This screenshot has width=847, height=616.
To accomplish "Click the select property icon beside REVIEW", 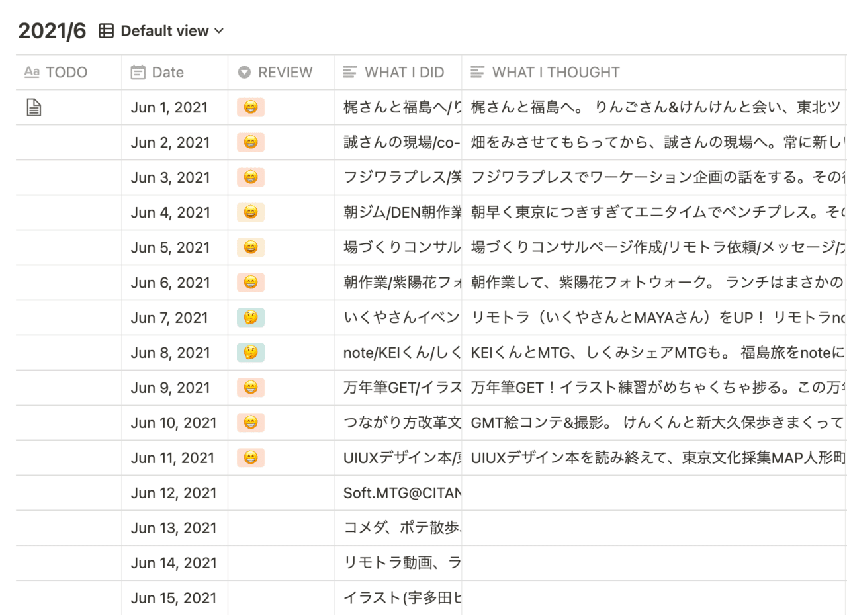I will [244, 72].
